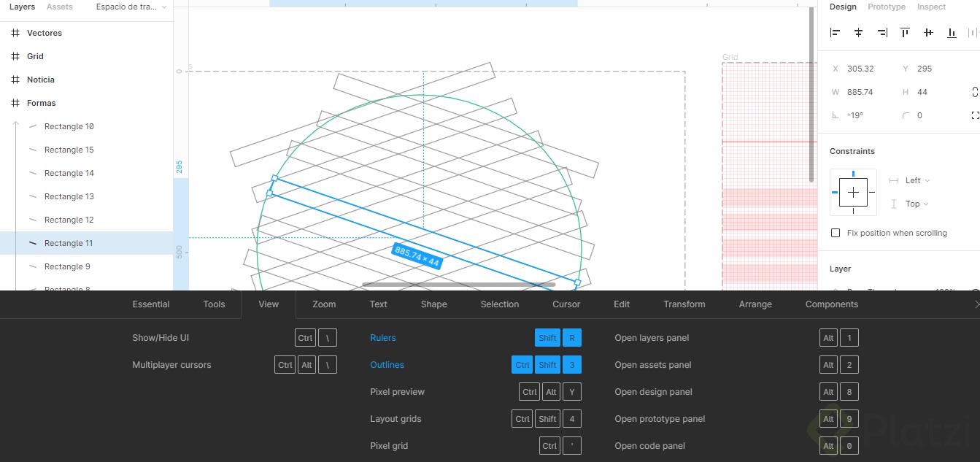Image resolution: width=980 pixels, height=462 pixels.
Task: Click the Rectangle 12 layer shape icon
Action: pyautogui.click(x=33, y=220)
